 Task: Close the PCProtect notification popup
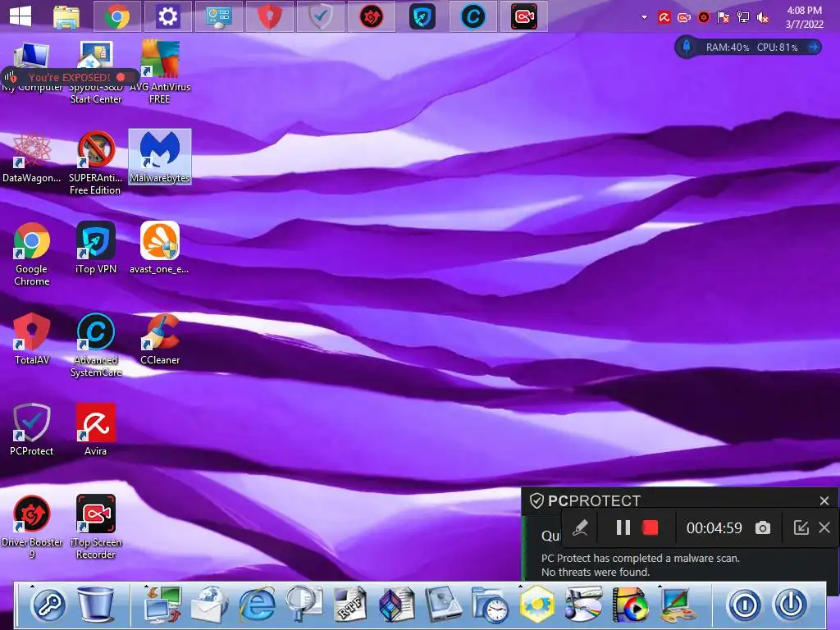(824, 500)
